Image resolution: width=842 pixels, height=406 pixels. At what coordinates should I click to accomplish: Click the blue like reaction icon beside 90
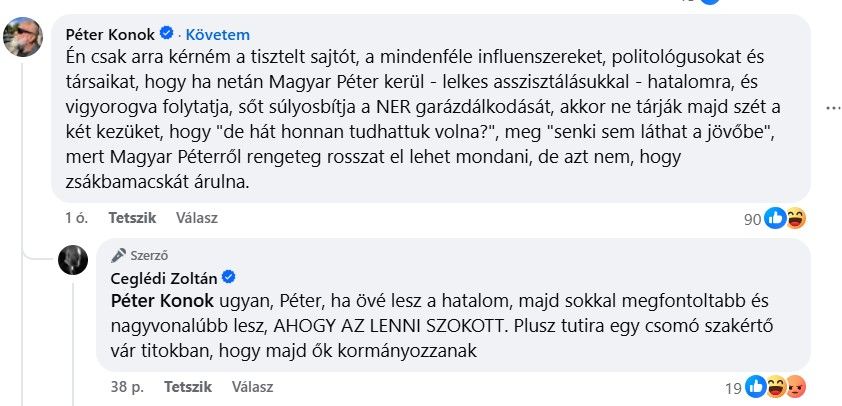(x=774, y=217)
